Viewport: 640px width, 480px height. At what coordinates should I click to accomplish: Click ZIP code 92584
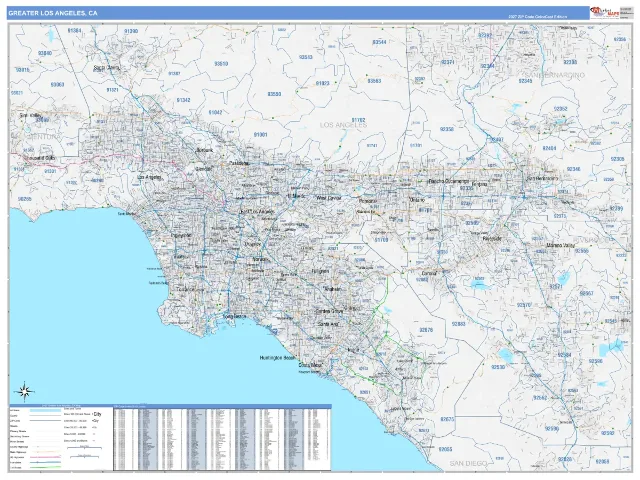point(564,355)
